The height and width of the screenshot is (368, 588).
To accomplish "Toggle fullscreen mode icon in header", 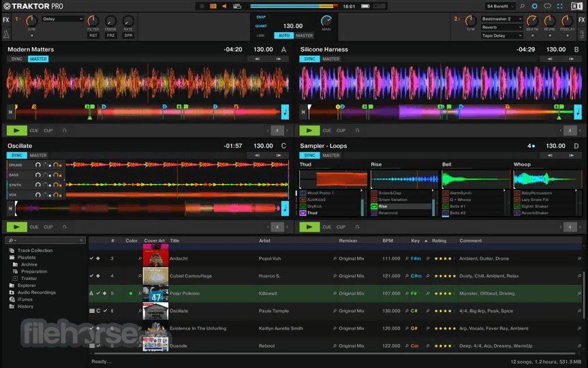I will click(559, 6).
